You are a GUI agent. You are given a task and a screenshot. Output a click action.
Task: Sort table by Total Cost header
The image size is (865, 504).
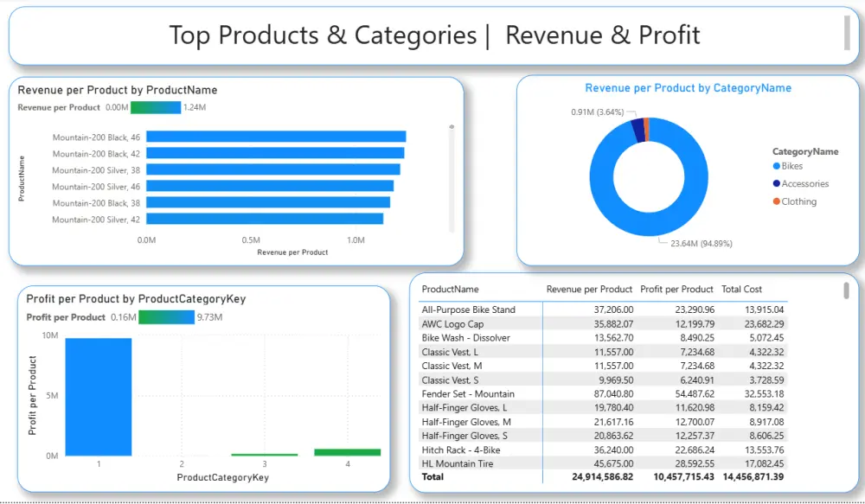tap(741, 289)
